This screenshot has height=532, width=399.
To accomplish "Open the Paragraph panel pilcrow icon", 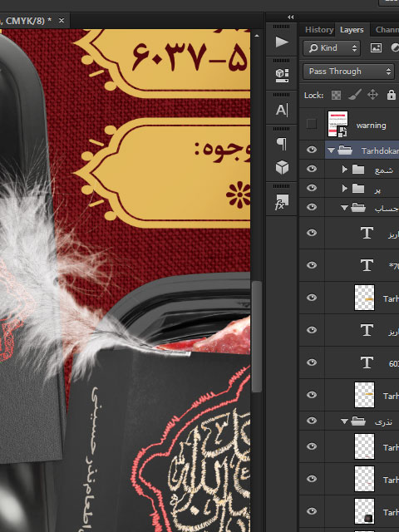I will (282, 144).
